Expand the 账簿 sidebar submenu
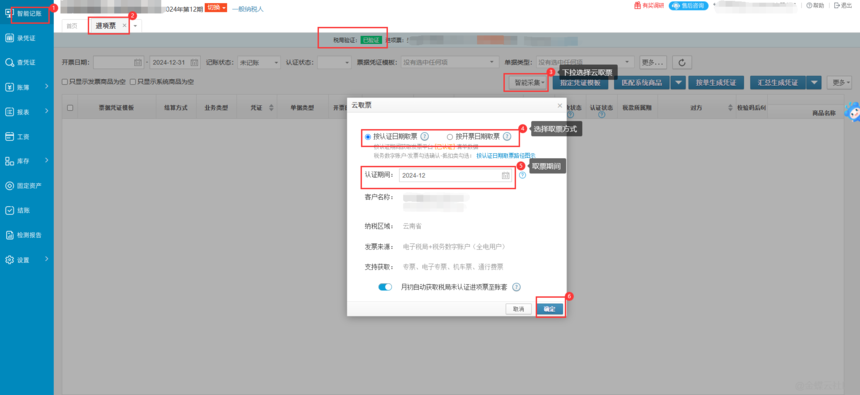 click(47, 87)
